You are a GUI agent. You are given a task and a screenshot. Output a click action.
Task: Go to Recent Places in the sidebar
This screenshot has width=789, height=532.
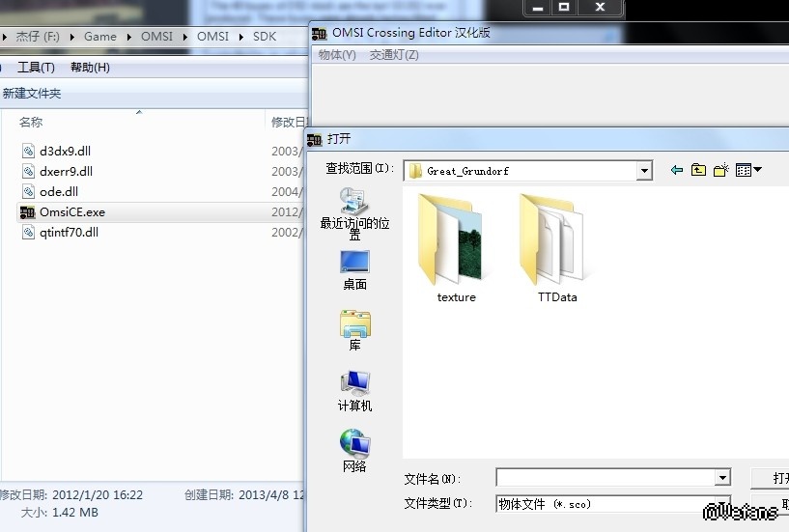pyautogui.click(x=354, y=214)
